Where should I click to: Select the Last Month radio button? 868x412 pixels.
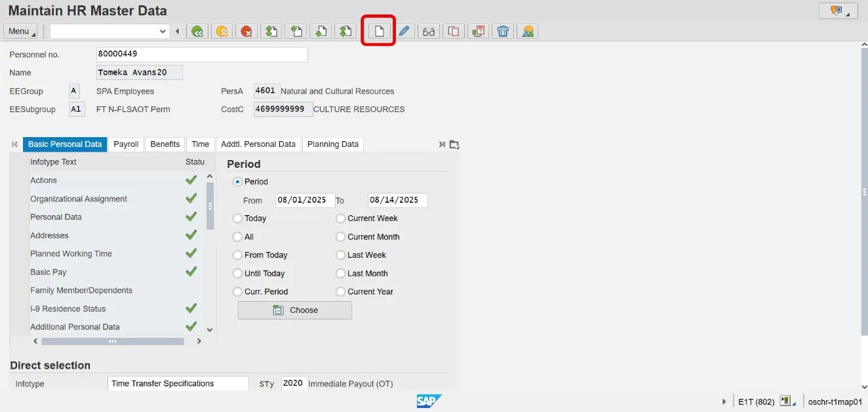pyautogui.click(x=341, y=274)
